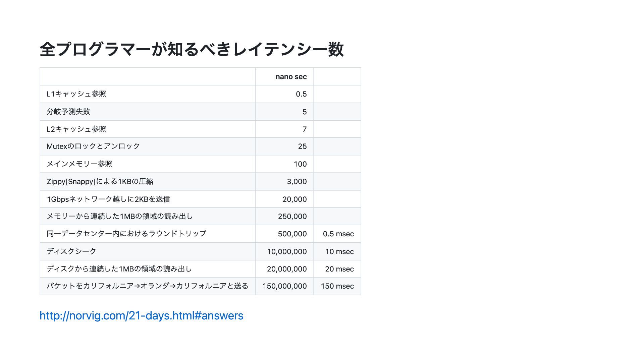Click the disk 1MB sequential read row
The image size is (644, 362).
[119, 269]
